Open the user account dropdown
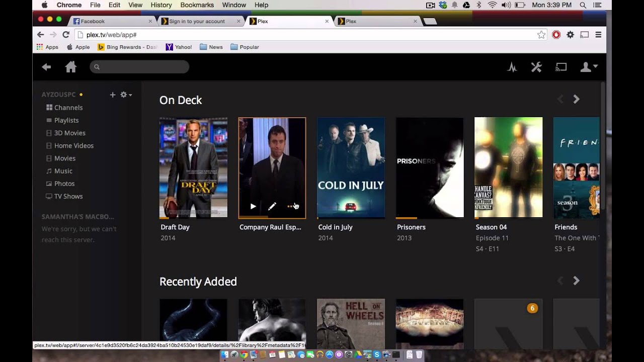The image size is (644, 362). (x=589, y=67)
